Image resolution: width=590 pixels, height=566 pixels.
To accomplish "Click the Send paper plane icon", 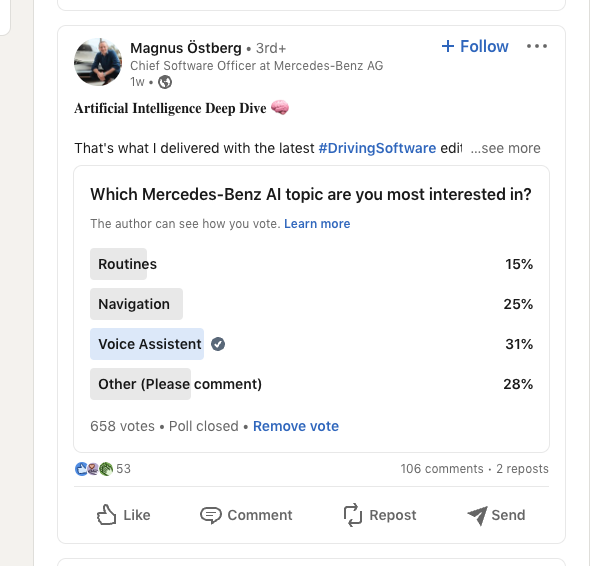I will coord(477,515).
